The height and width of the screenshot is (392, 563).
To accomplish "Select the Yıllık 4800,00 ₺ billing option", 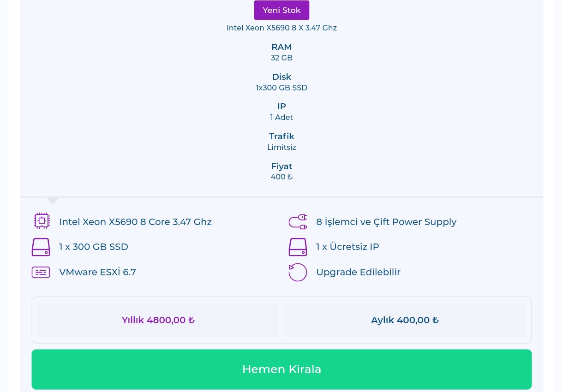I will (x=158, y=320).
